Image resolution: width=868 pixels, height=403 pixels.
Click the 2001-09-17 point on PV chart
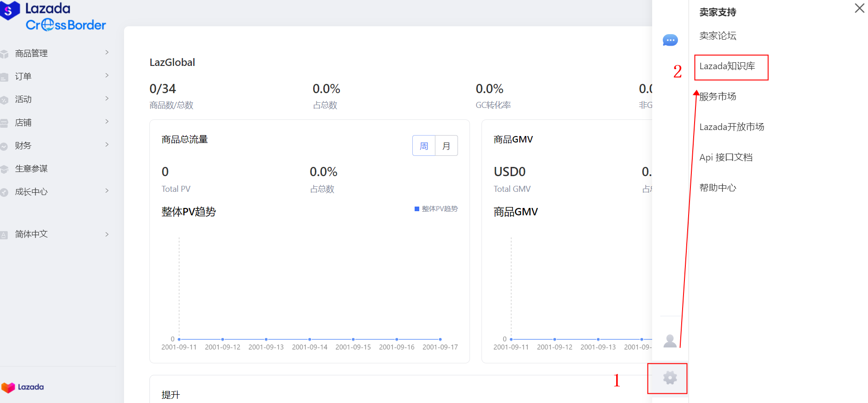pyautogui.click(x=440, y=339)
